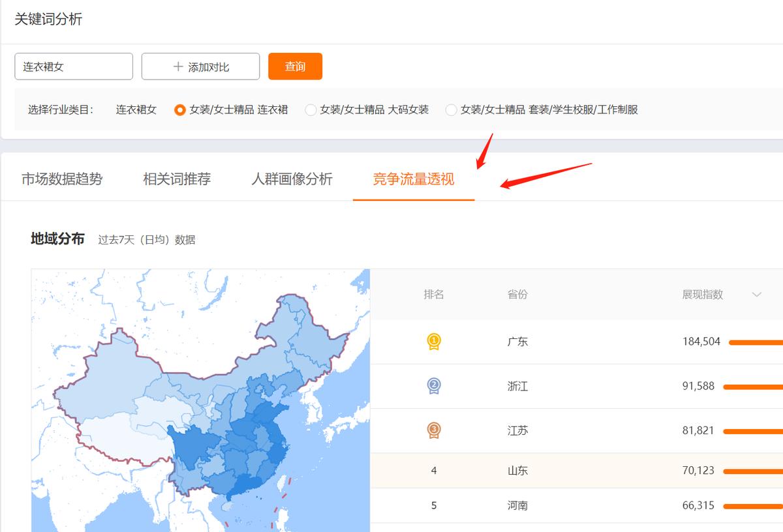Click the rank number 5 beside 河南
783x532 pixels.
tap(434, 506)
